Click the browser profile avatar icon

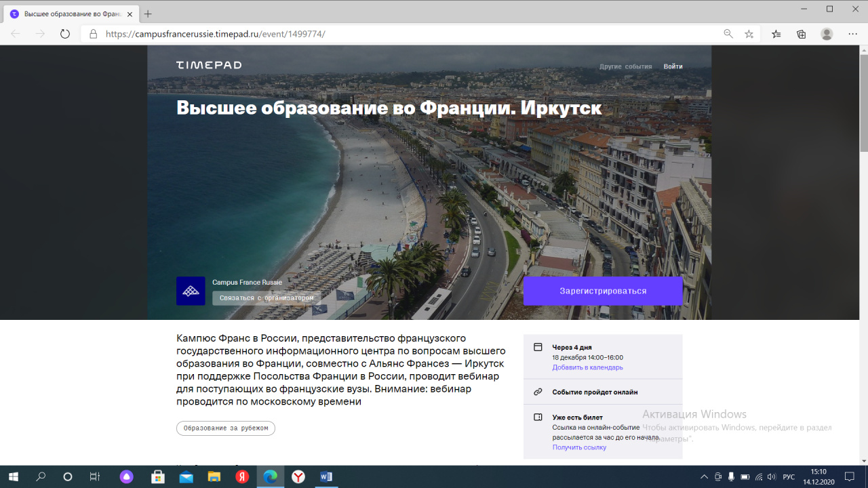(x=827, y=34)
